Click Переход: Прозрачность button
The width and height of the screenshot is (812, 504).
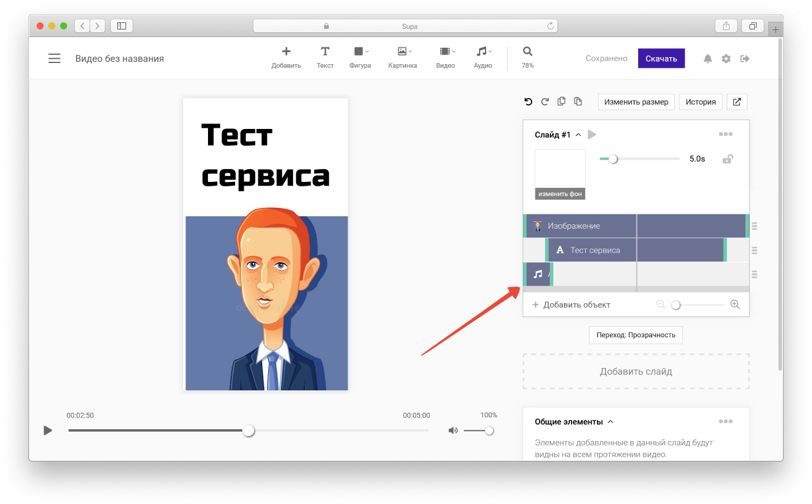(636, 334)
